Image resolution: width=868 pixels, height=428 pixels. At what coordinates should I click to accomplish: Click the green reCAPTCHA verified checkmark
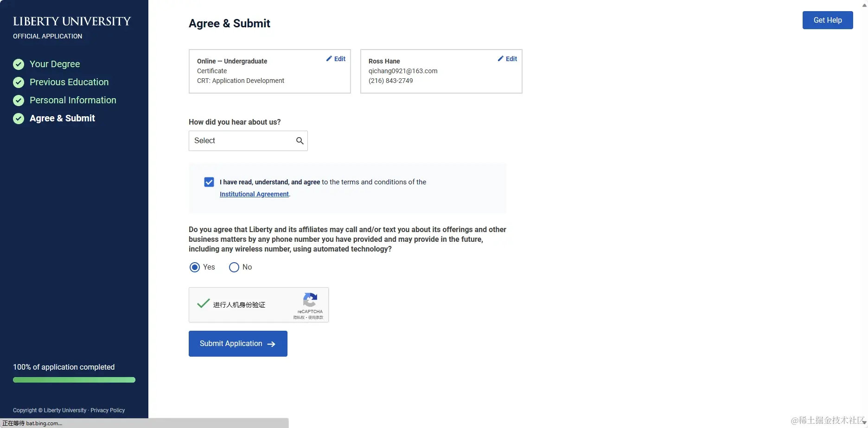tap(203, 303)
